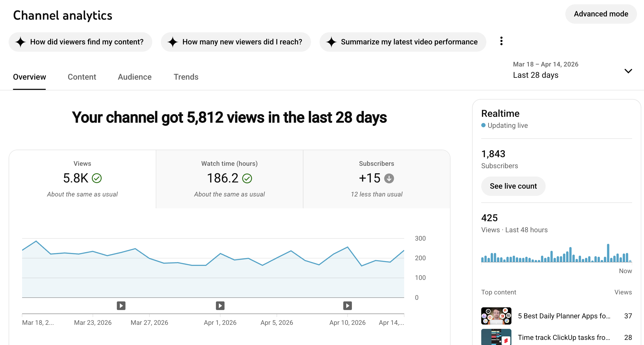Click the video play marker at Apr 10
Image resolution: width=644 pixels, height=345 pixels.
347,306
